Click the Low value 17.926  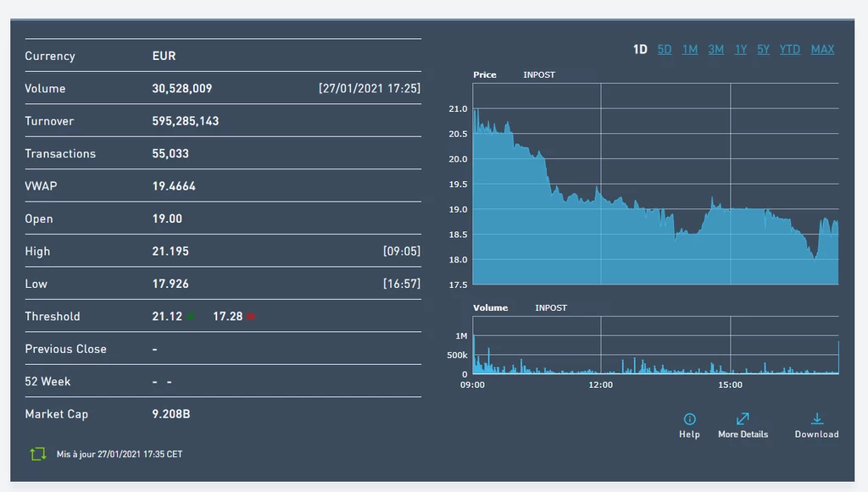(x=170, y=285)
